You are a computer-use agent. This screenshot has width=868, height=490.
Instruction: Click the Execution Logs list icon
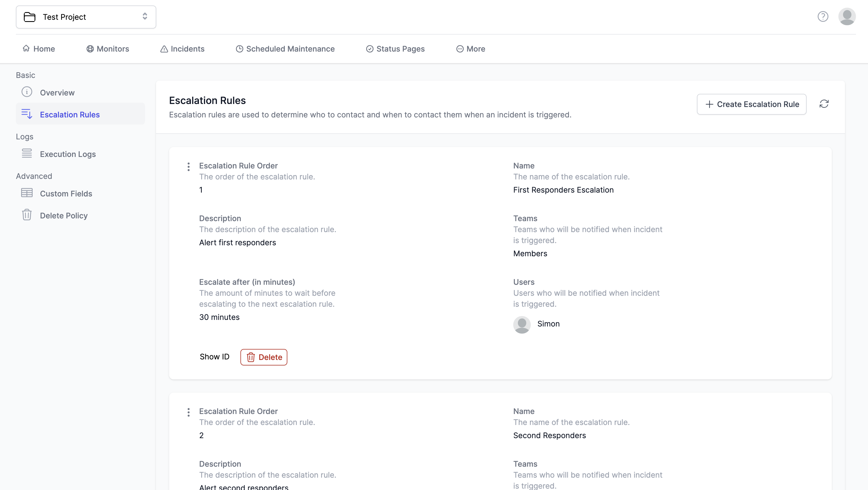[x=27, y=153]
